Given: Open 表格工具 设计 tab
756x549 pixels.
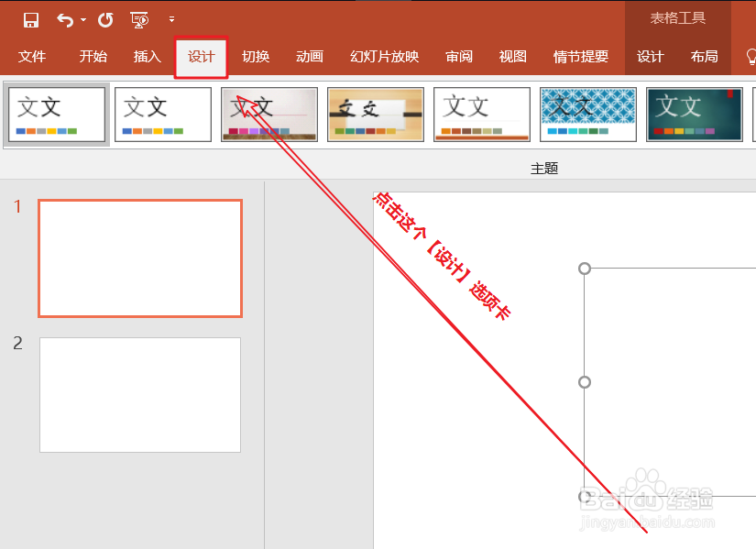Looking at the screenshot, I should pos(650,57).
